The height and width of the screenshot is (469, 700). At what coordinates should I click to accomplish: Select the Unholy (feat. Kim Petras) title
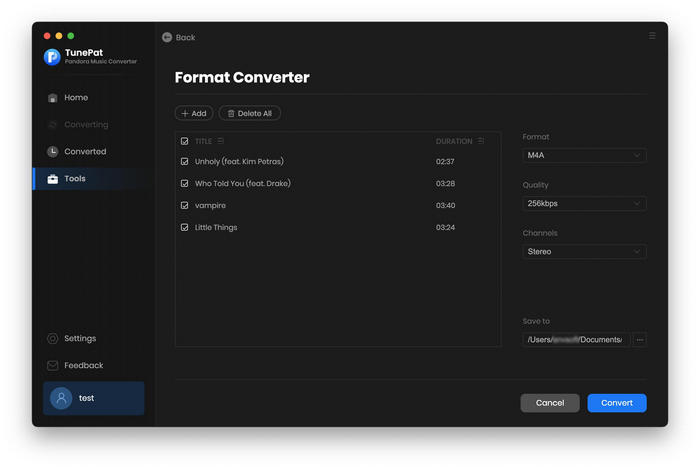(x=239, y=162)
